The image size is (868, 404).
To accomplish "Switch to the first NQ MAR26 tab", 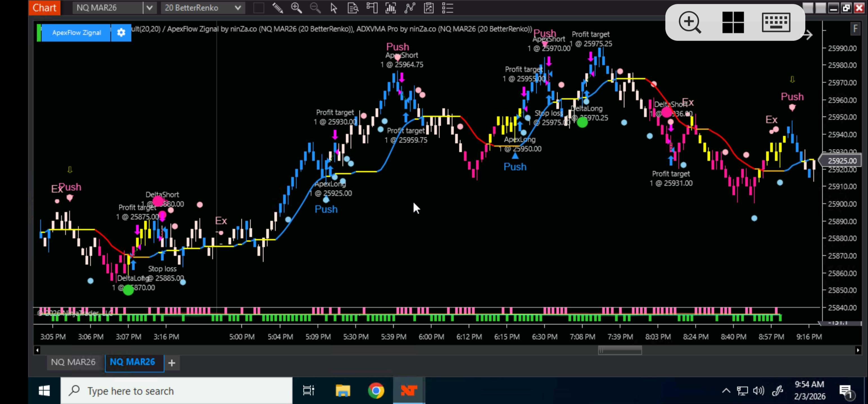I will [x=73, y=362].
